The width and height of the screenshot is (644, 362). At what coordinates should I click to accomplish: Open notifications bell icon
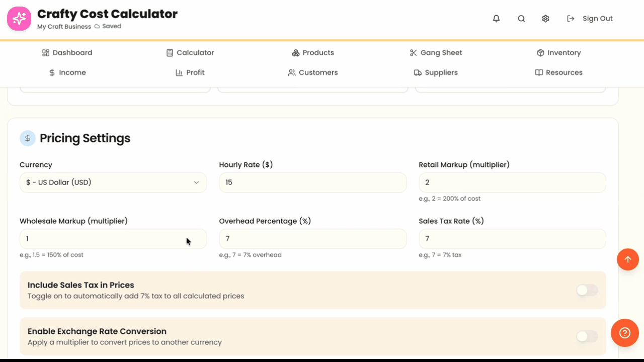[496, 19]
